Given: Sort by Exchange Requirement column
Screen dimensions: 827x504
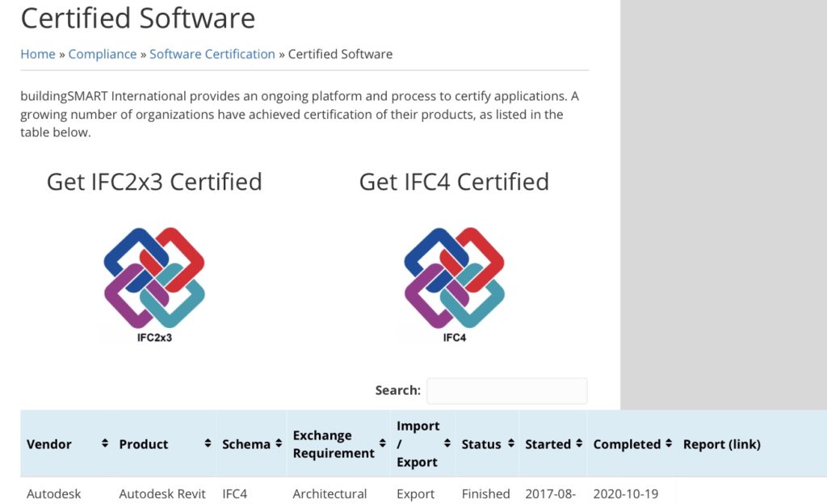Looking at the screenshot, I should coord(338,444).
